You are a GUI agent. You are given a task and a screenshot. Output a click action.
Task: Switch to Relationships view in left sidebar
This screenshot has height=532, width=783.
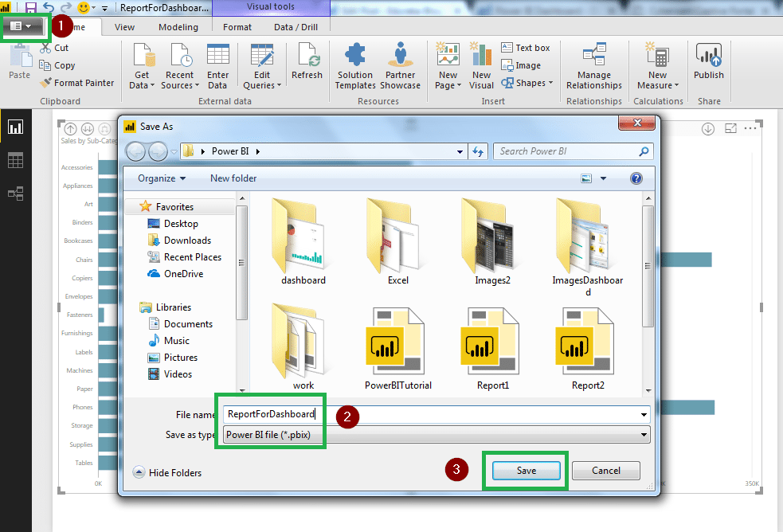(15, 194)
